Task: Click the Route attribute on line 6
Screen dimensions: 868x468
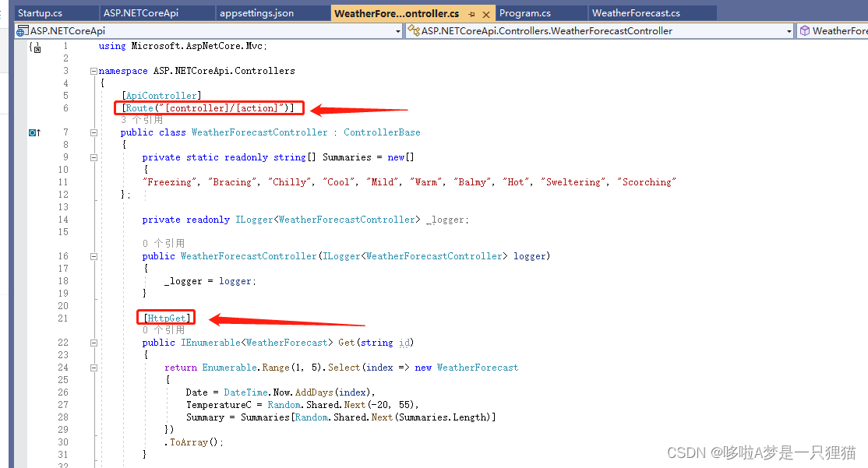Action: (x=208, y=108)
